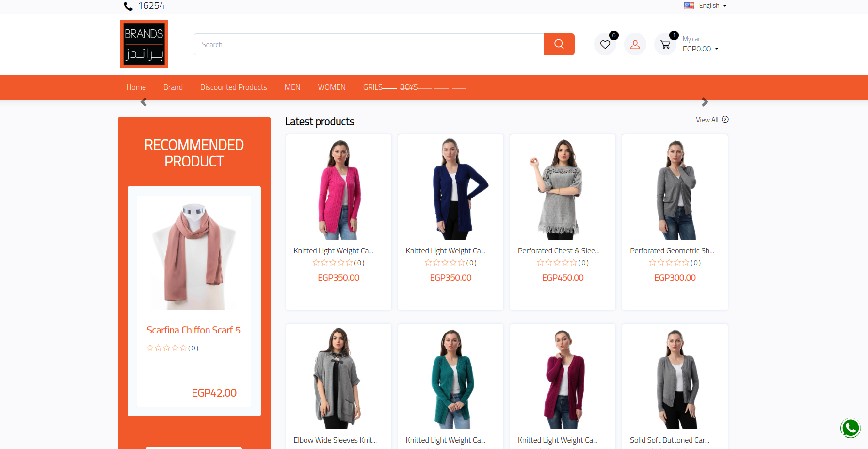The image size is (868, 449).
Task: Open Scarfina Chiffon Scarf 5 product link
Action: (x=193, y=330)
